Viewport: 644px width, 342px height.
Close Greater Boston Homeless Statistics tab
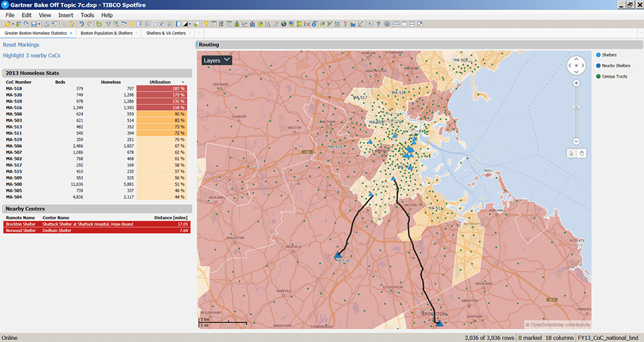pos(71,33)
